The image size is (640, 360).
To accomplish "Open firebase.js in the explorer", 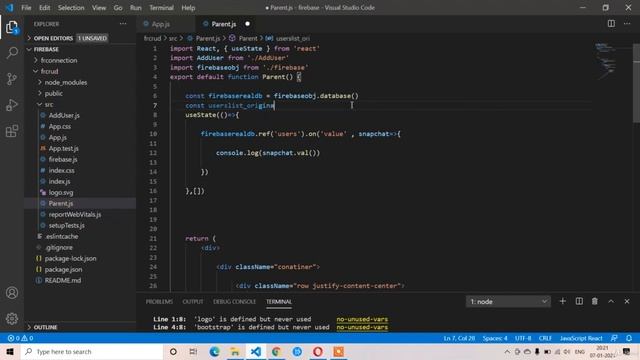I will [x=63, y=159].
